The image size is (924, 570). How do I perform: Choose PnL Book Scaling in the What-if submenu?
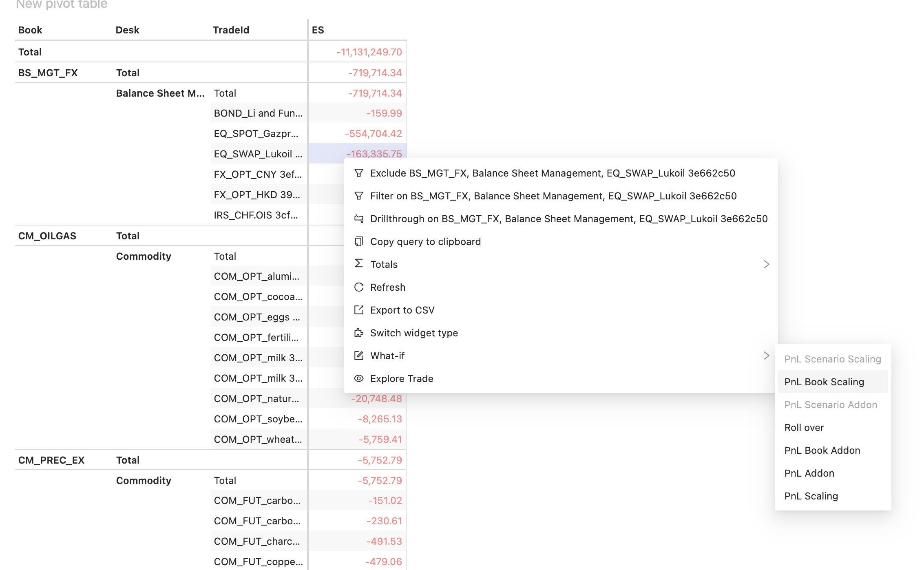tap(824, 382)
